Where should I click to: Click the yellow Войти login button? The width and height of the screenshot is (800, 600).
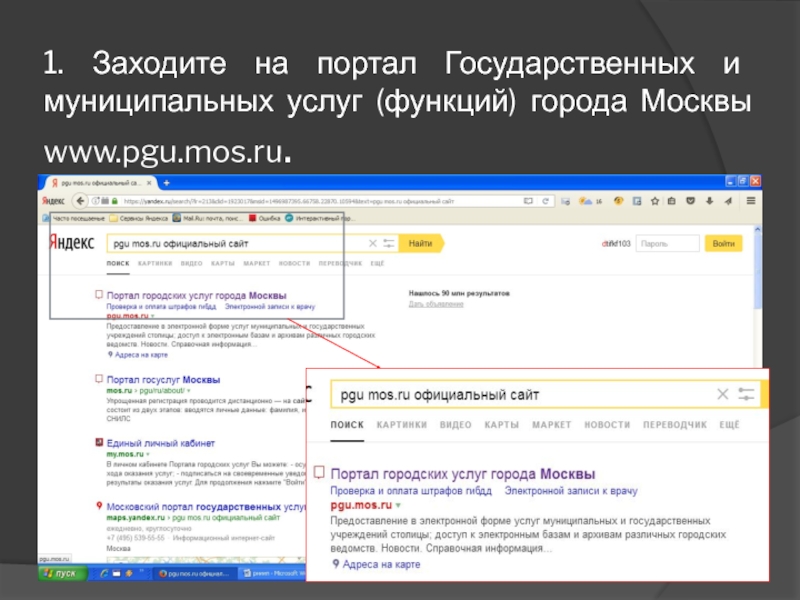point(724,243)
